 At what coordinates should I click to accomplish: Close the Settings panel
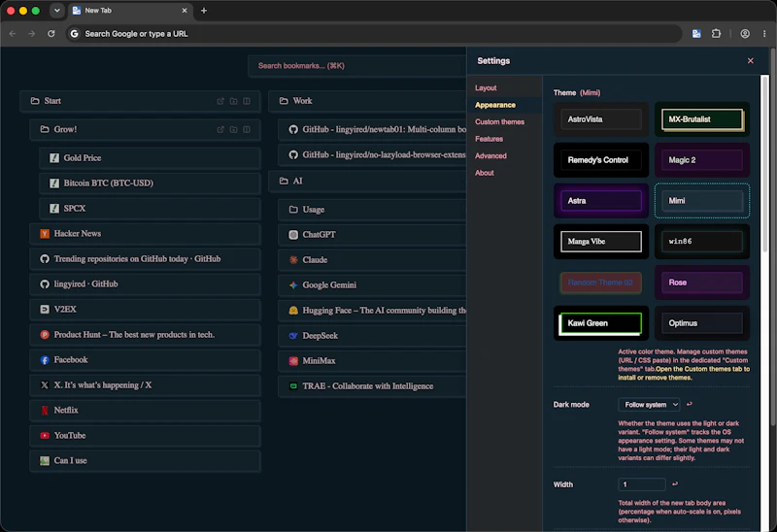pos(750,60)
